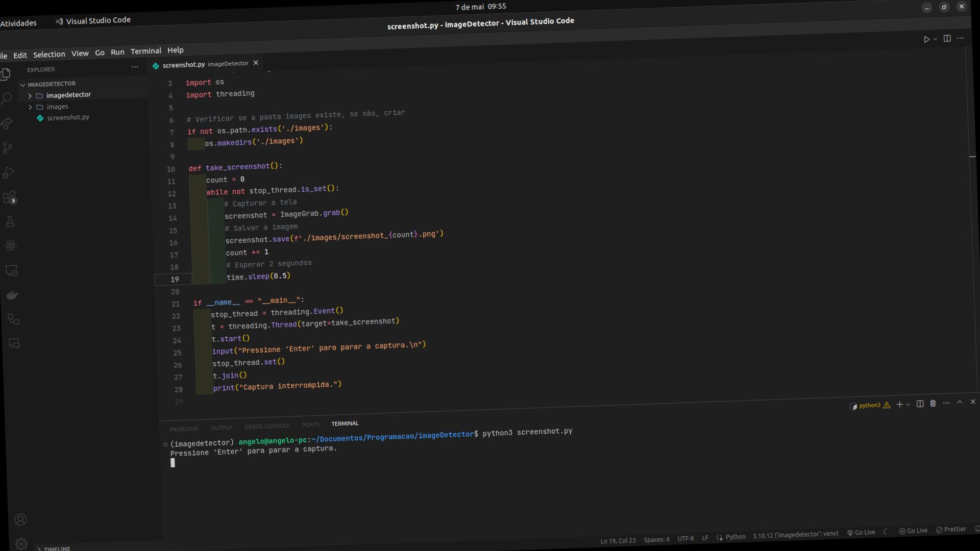Image resolution: width=980 pixels, height=551 pixels.
Task: Close the terminal panel
Action: pyautogui.click(x=973, y=402)
